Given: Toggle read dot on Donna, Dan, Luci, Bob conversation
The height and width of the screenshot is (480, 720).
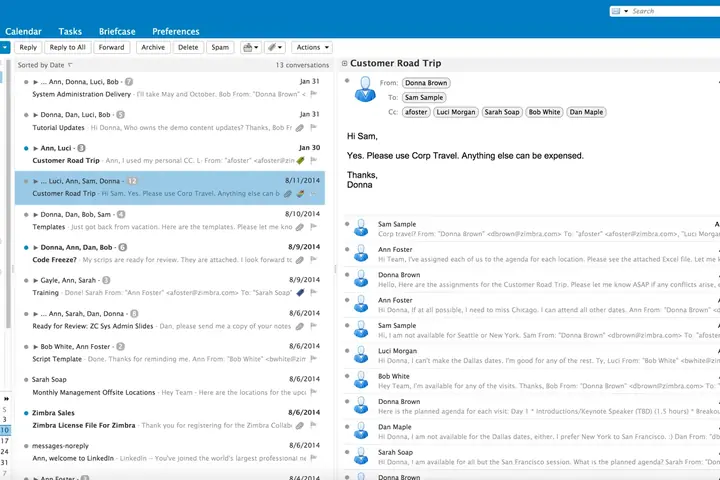Looking at the screenshot, I should coord(26,115).
